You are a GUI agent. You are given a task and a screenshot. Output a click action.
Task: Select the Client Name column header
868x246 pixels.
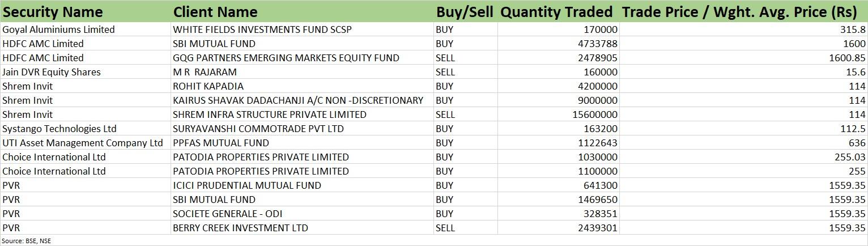[x=302, y=11]
